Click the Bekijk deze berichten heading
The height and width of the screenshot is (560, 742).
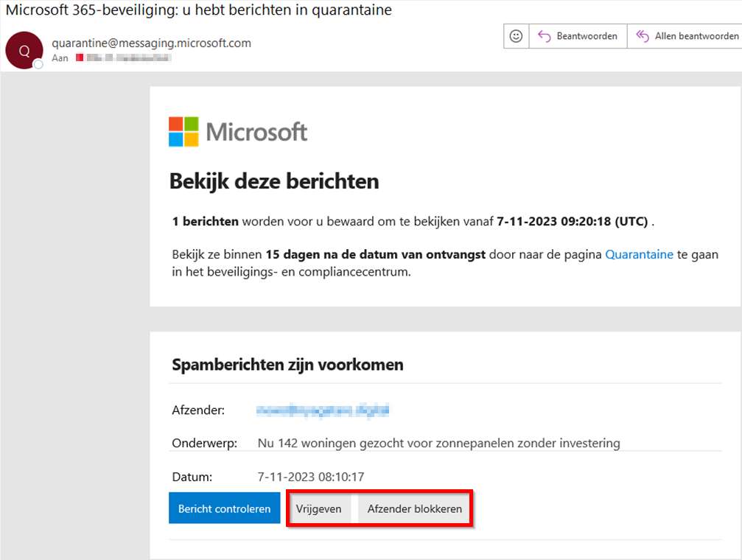tap(274, 181)
